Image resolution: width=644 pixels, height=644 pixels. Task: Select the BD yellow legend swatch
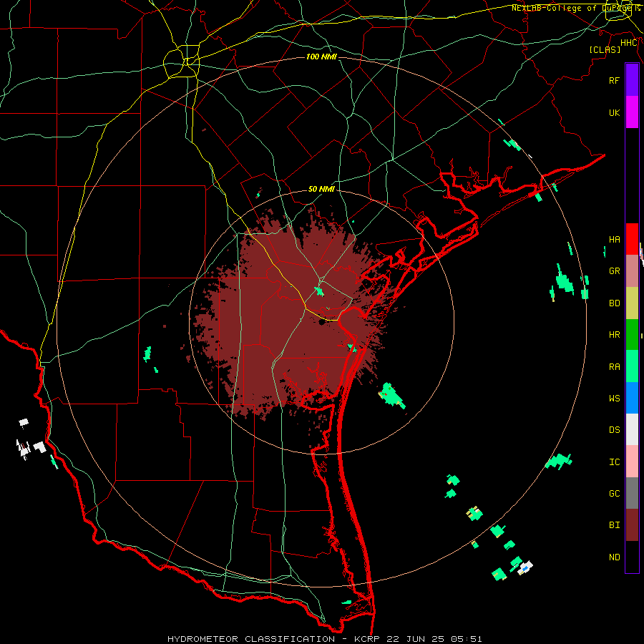click(632, 303)
